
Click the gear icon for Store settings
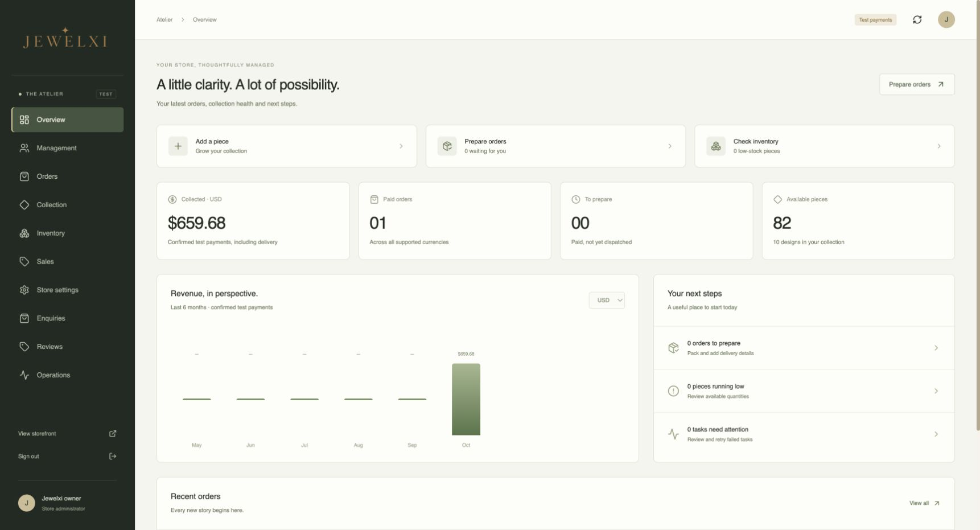pos(24,290)
